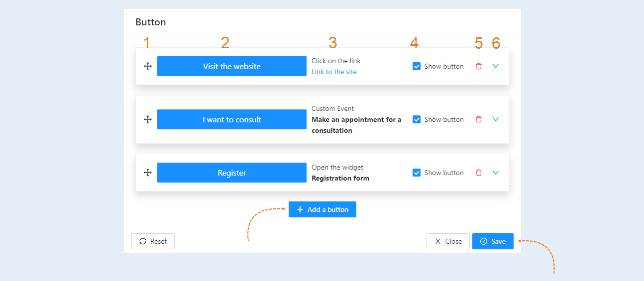Click the move handle for Visit the website row
Screen dimensions: 644x281
pyautogui.click(x=148, y=66)
